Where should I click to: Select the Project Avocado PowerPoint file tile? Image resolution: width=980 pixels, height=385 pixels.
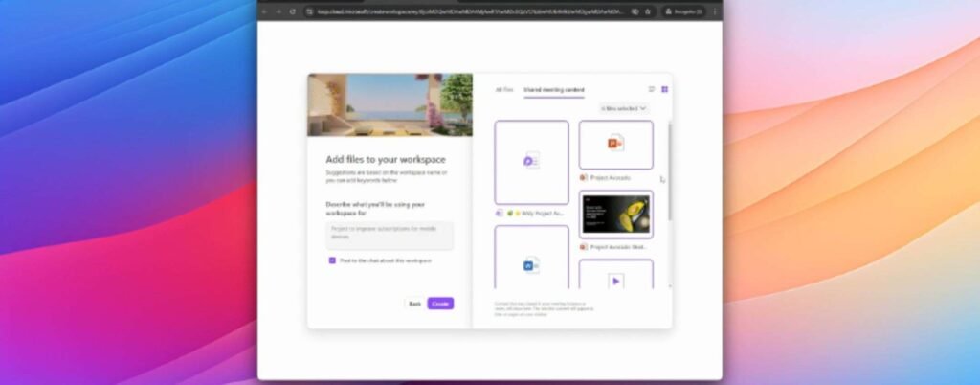(x=615, y=145)
